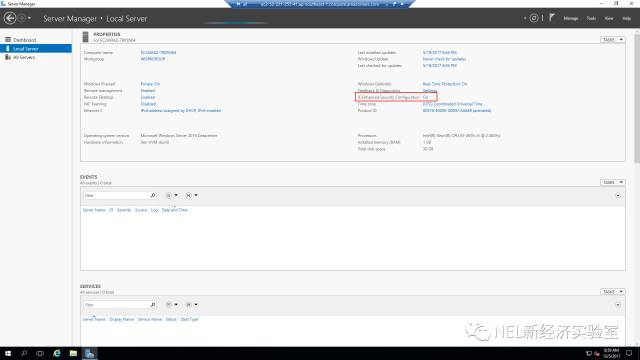Click the taskbar clock
Viewport: 640px width, 360px height.
(611, 353)
